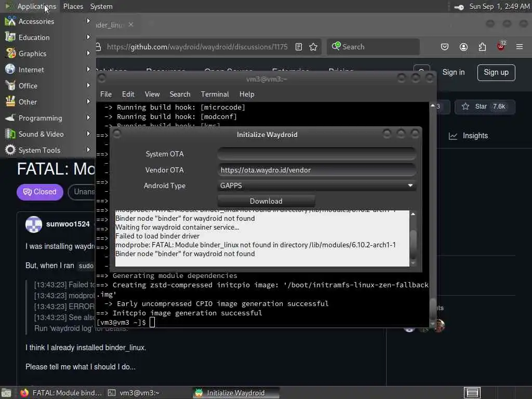Viewport: 532px width, 399px height.
Task: Click the clock showing Sun Sep 1
Action: [x=499, y=6]
